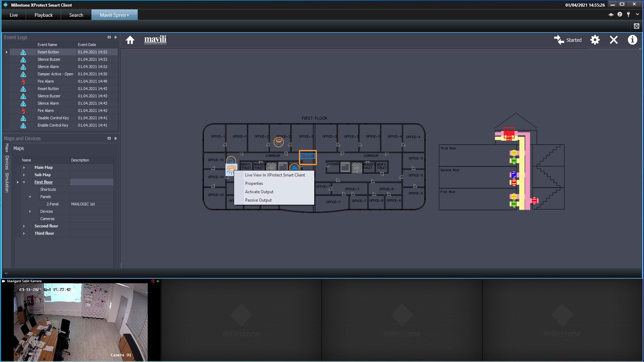Select the First floor map link
The height and width of the screenshot is (362, 644).
[x=44, y=182]
